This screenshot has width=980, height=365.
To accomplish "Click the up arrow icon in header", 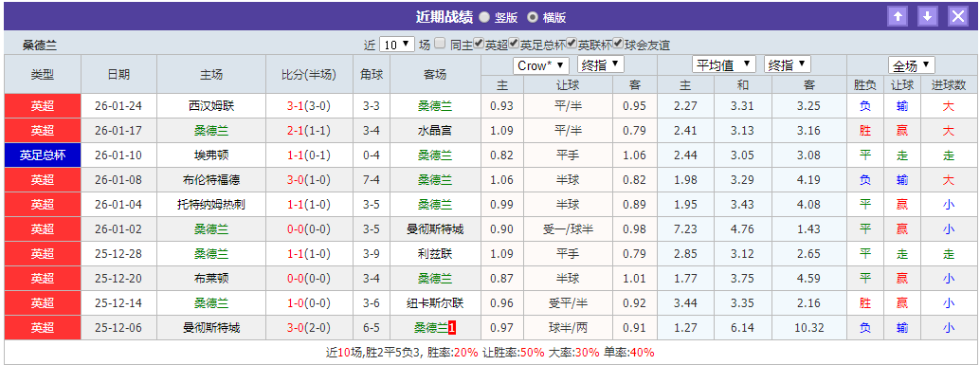I will tap(898, 16).
